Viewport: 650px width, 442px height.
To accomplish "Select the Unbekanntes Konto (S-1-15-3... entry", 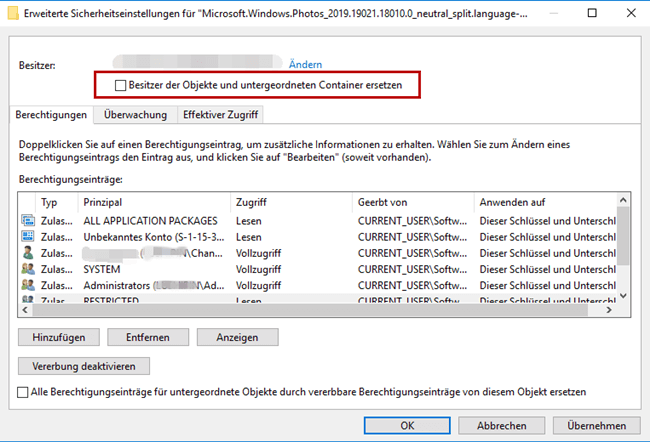I will 154,237.
